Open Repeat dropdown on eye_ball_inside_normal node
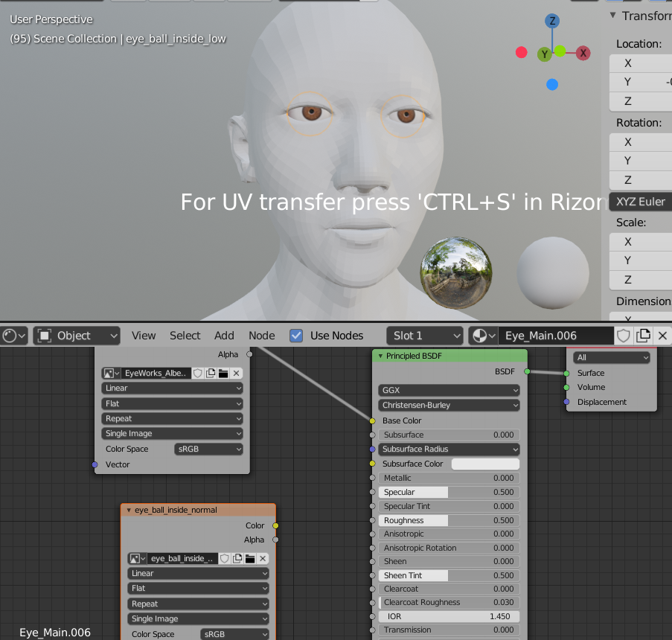Screen dimensions: 672x640 [199, 604]
